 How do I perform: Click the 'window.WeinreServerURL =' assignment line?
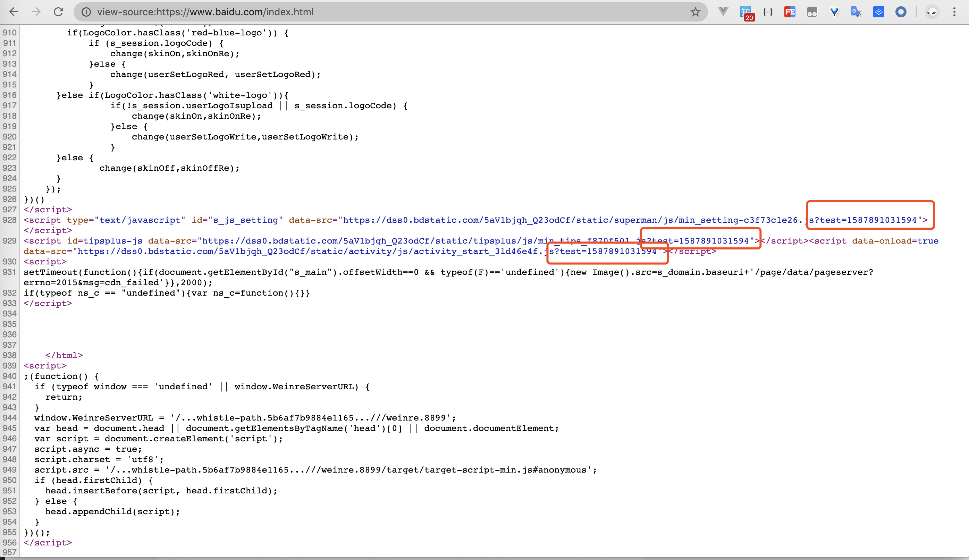(x=245, y=418)
